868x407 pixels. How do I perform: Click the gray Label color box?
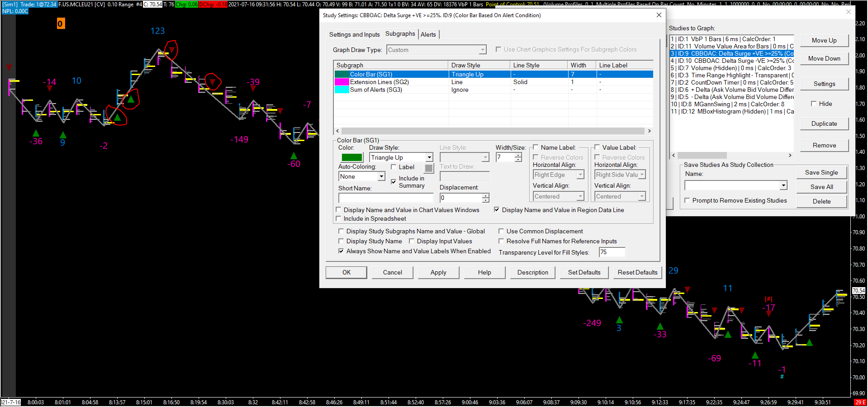[x=429, y=168]
